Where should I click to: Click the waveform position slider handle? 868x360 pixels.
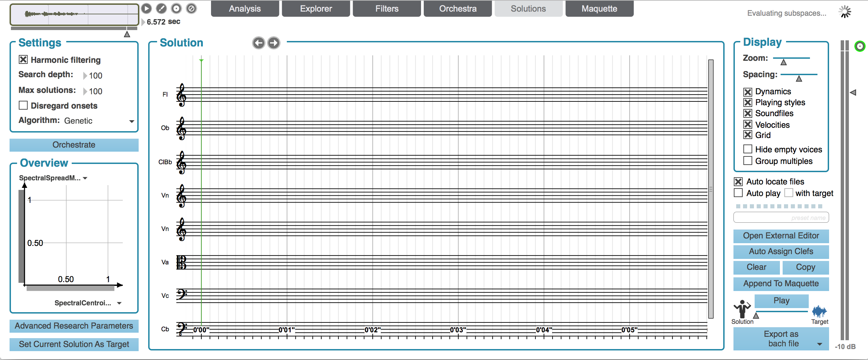(x=127, y=34)
